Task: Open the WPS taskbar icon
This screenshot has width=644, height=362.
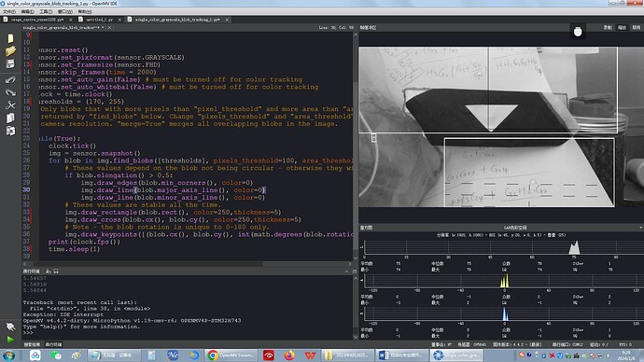Action: [x=310, y=355]
